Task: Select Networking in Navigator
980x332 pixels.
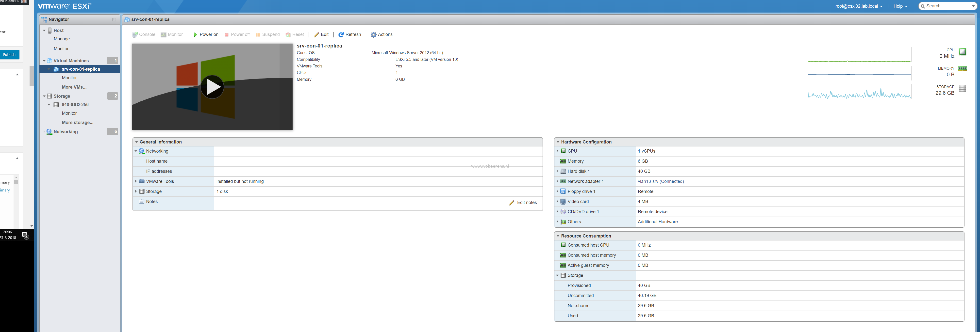Action: pyautogui.click(x=66, y=132)
